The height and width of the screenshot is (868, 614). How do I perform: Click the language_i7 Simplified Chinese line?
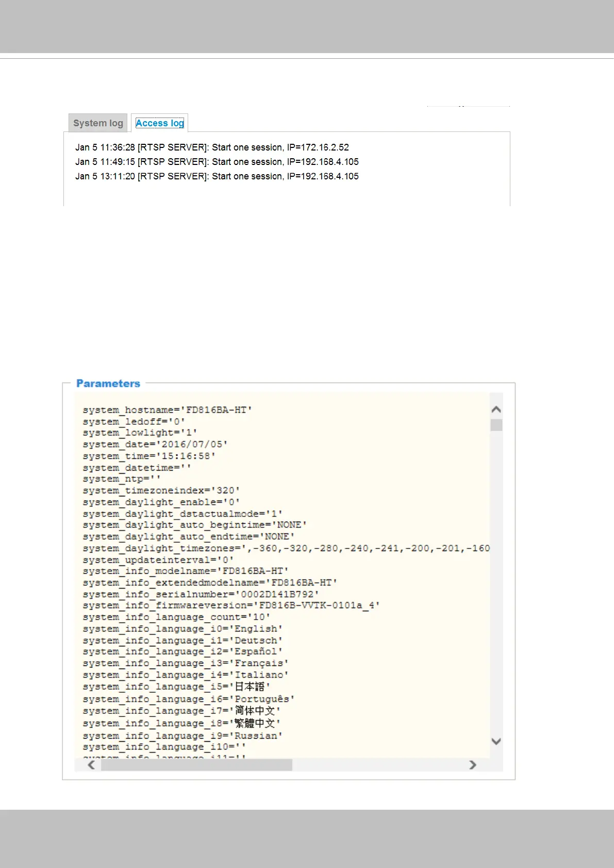pyautogui.click(x=181, y=711)
